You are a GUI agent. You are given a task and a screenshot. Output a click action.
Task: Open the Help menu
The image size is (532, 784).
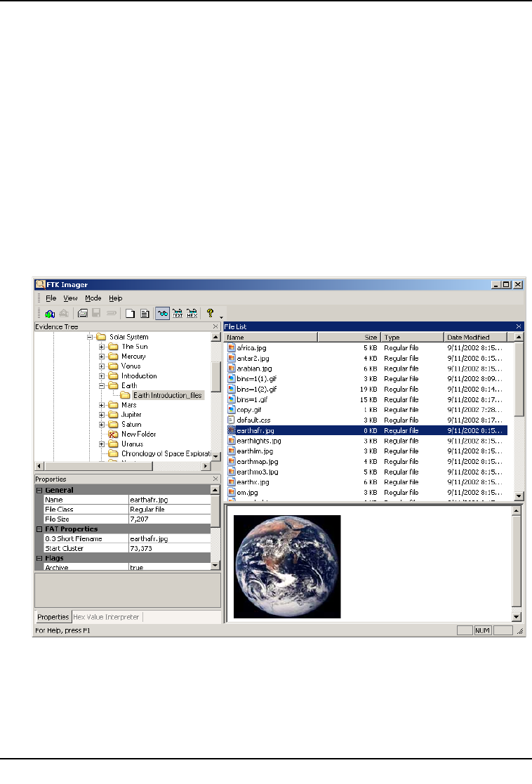[116, 298]
